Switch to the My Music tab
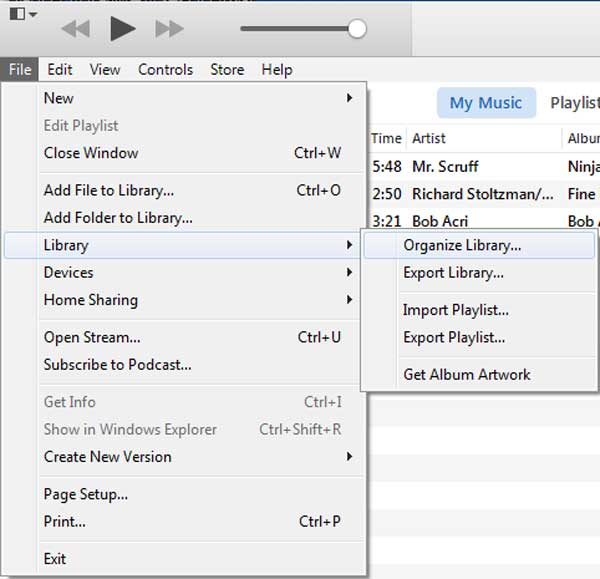 [486, 103]
